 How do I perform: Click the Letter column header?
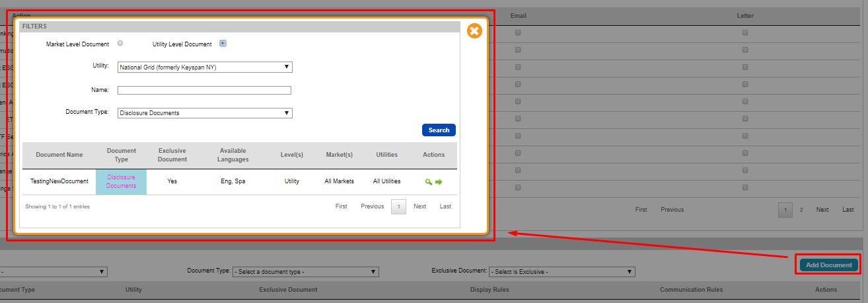click(x=746, y=16)
